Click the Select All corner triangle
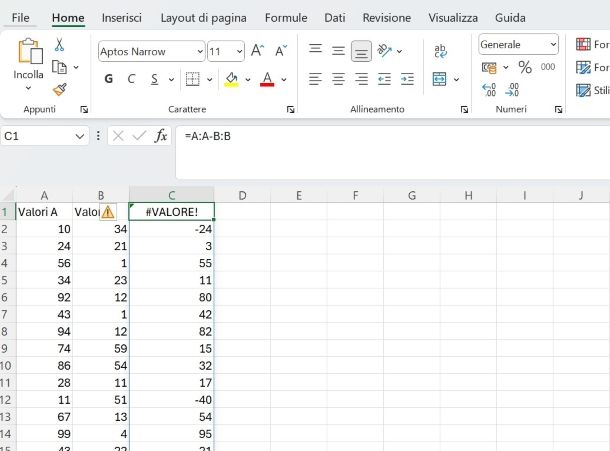Screen dimensions: 610x451 [8, 194]
